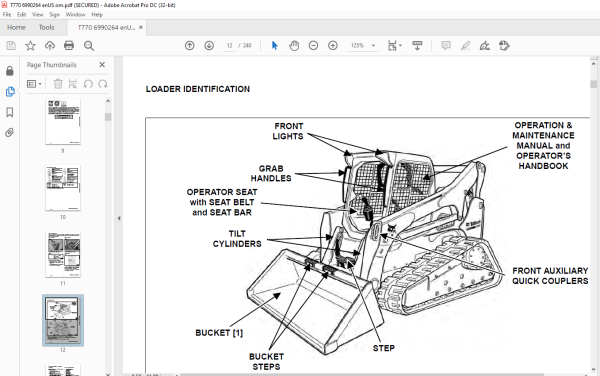This screenshot has width=600, height=376.
Task: Add a bookmark star icon
Action: click(x=30, y=46)
